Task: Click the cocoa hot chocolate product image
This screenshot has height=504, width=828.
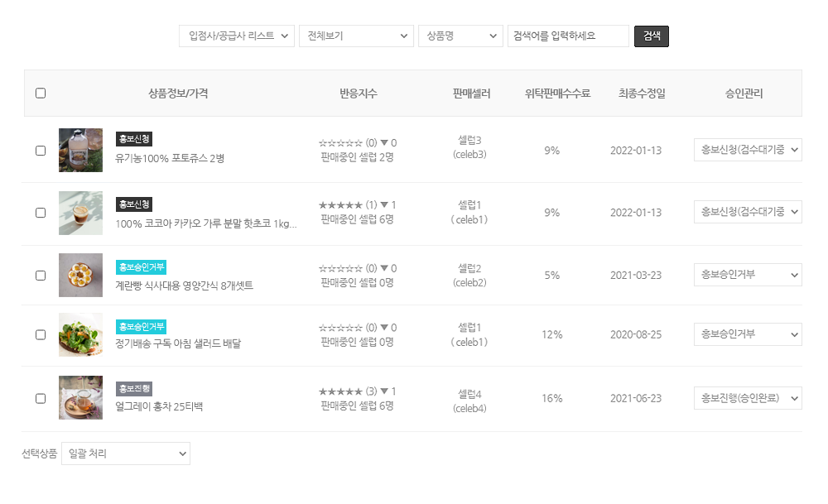Action: [80, 213]
